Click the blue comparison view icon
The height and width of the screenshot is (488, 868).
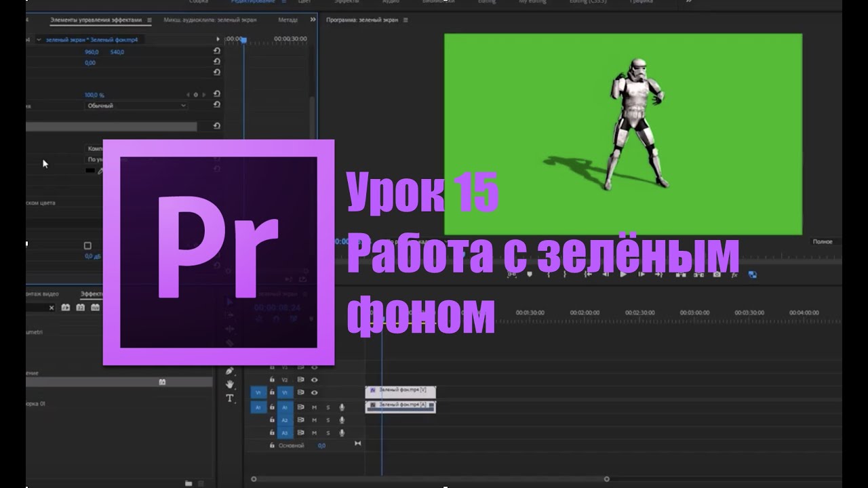[752, 274]
